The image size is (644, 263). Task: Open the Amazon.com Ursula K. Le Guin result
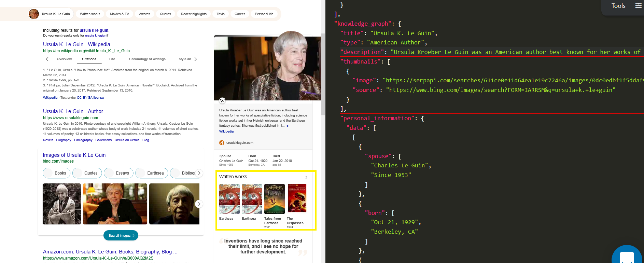pos(110,252)
